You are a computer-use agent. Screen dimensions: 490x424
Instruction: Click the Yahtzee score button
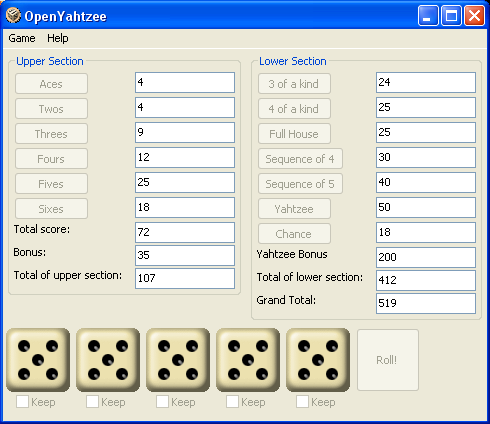(x=294, y=209)
